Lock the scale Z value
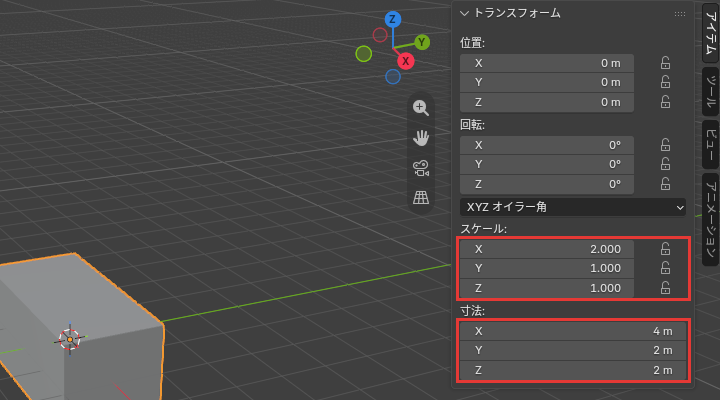This screenshot has height=400, width=720. (665, 288)
